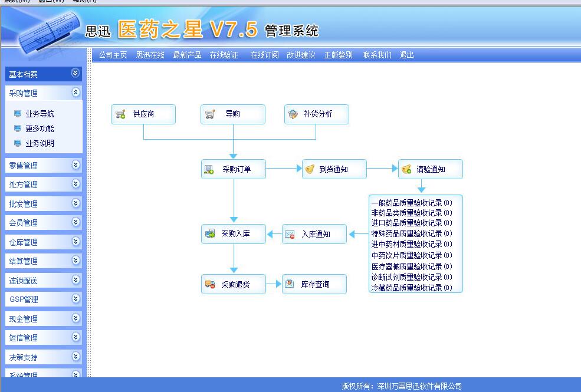Select 业务导航 under 采购管理
Screen dimensions: 581x392
tap(40, 114)
